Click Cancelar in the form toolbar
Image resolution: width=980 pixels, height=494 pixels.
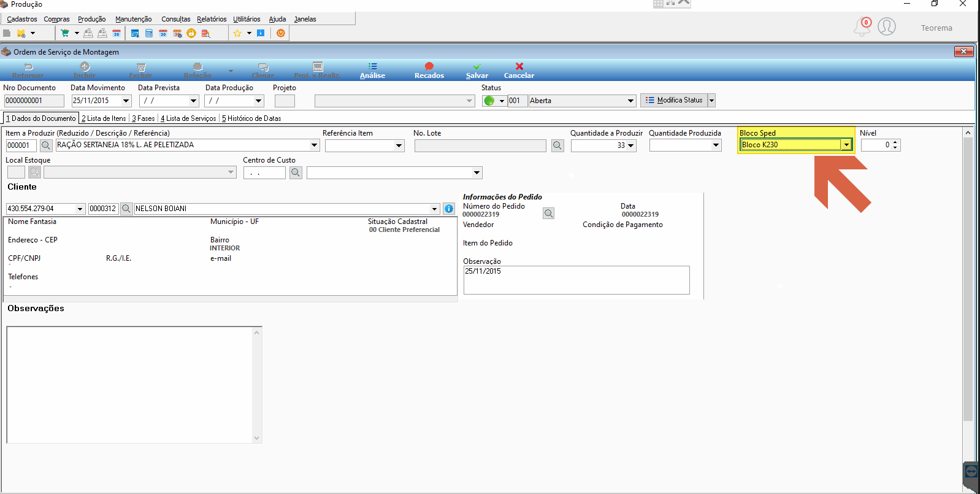click(519, 71)
